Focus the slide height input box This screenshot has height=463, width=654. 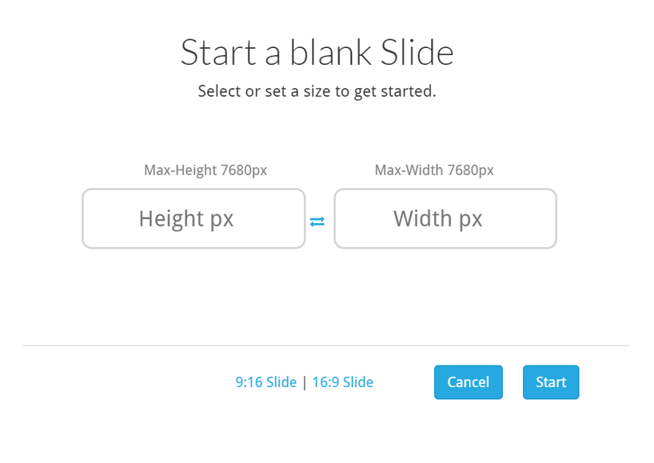(x=193, y=218)
